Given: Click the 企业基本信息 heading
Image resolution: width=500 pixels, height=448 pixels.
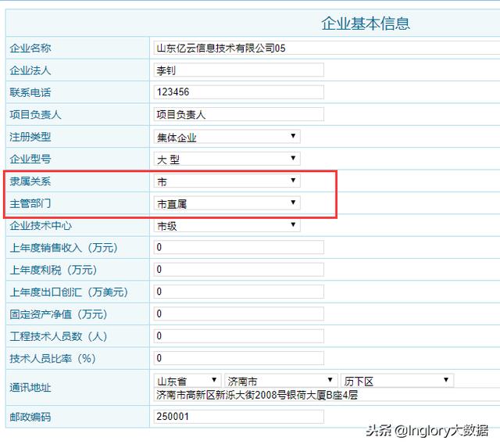Looking at the screenshot, I should click(366, 23).
